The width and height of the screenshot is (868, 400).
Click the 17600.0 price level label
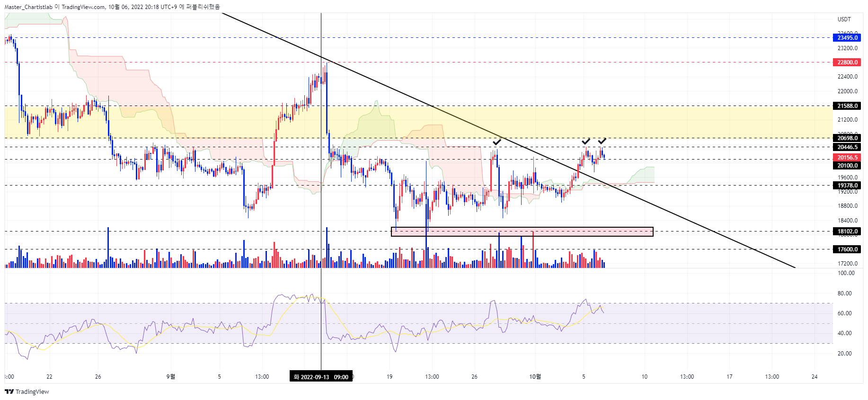pyautogui.click(x=847, y=249)
